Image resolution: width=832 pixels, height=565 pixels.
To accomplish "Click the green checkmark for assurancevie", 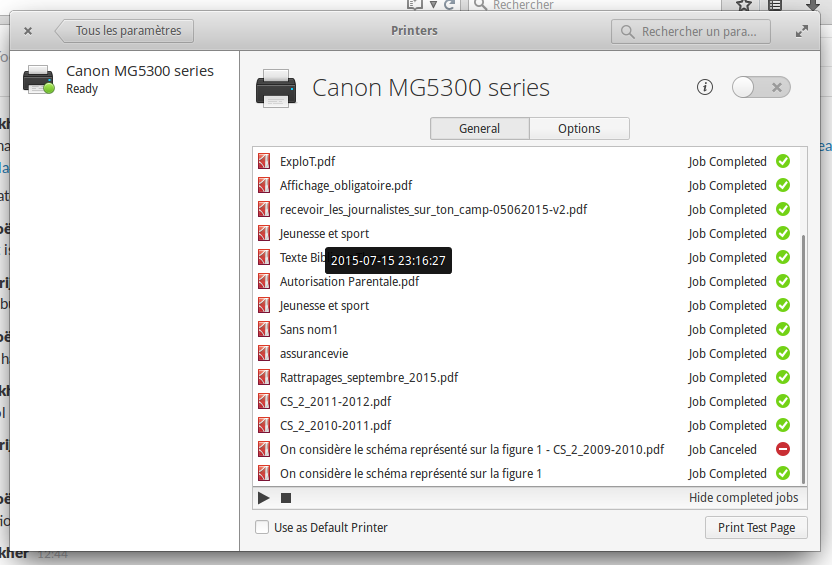I will pyautogui.click(x=783, y=353).
